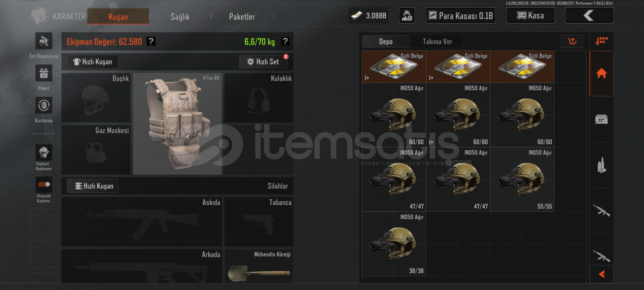
Task: Click the sort storage icon
Action: [x=601, y=41]
